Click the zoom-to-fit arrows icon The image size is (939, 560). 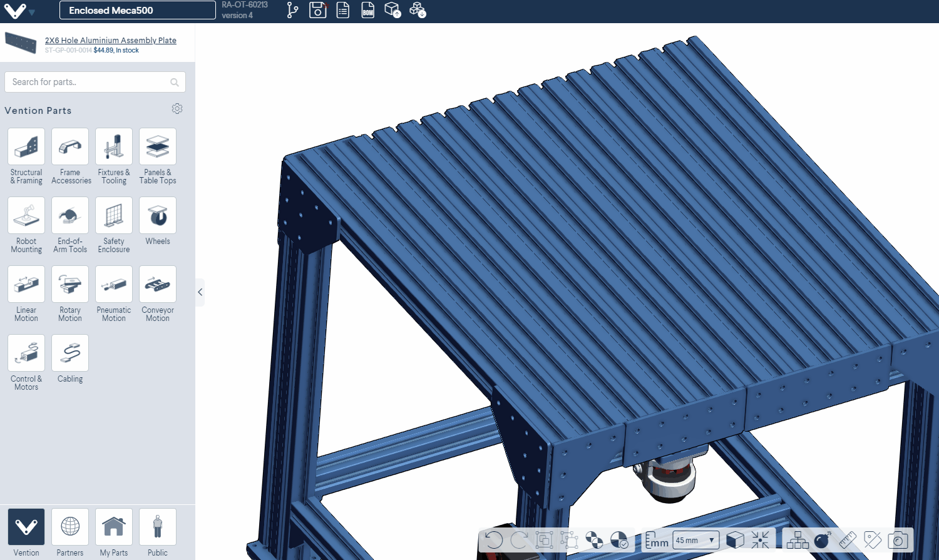click(761, 540)
